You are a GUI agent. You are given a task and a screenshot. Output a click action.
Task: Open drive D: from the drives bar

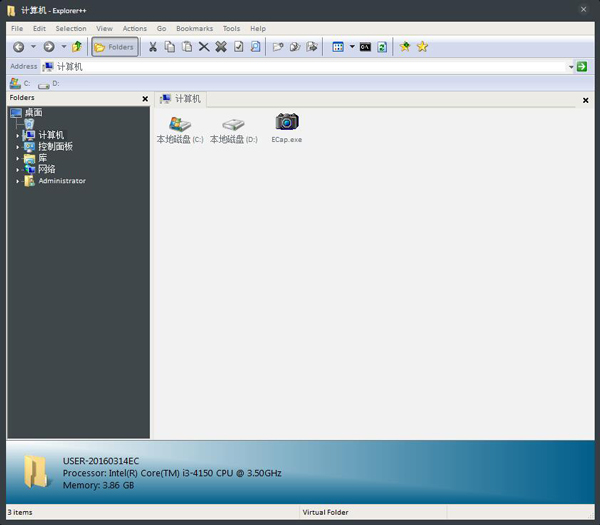point(49,83)
